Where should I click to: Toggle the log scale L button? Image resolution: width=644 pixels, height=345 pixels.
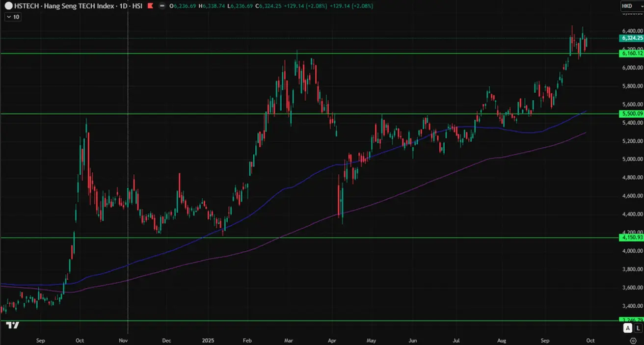pos(638,328)
